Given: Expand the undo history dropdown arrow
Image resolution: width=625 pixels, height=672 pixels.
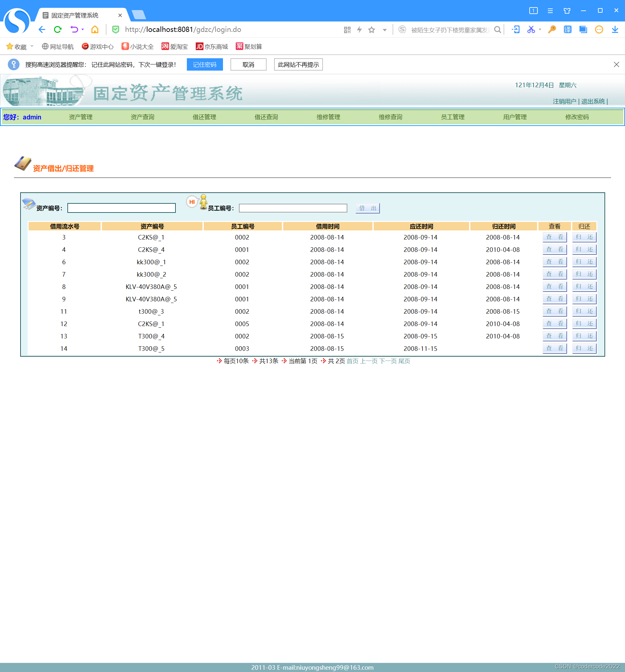Looking at the screenshot, I should pyautogui.click(x=83, y=30).
